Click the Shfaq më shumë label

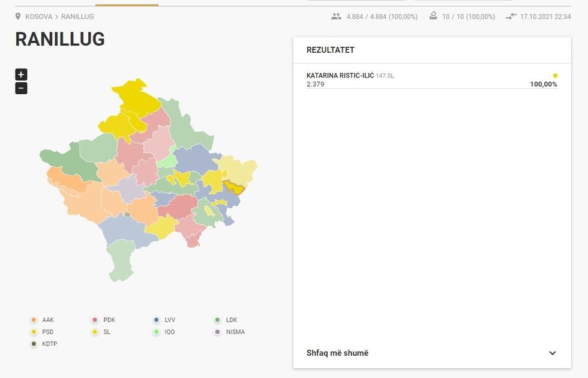[x=337, y=353]
